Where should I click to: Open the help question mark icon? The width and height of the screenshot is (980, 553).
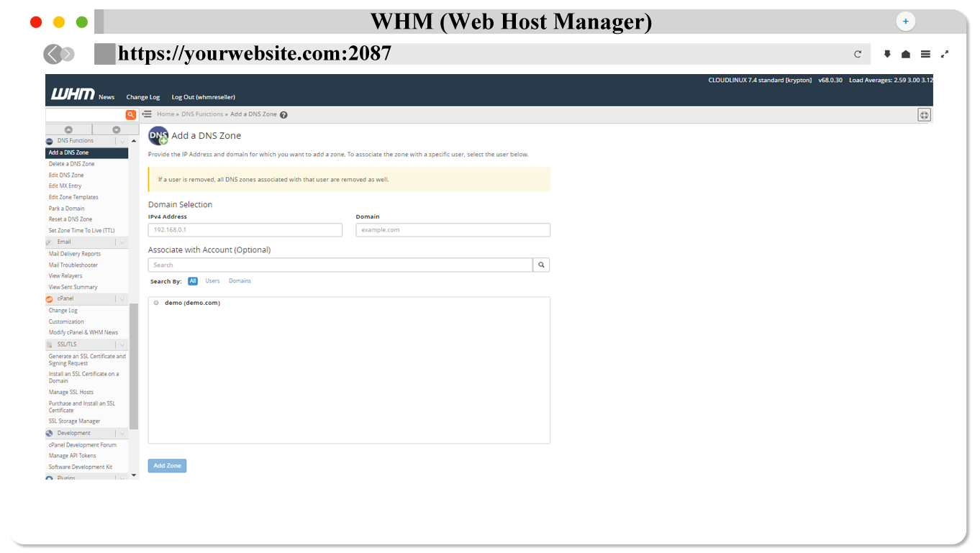click(x=283, y=114)
